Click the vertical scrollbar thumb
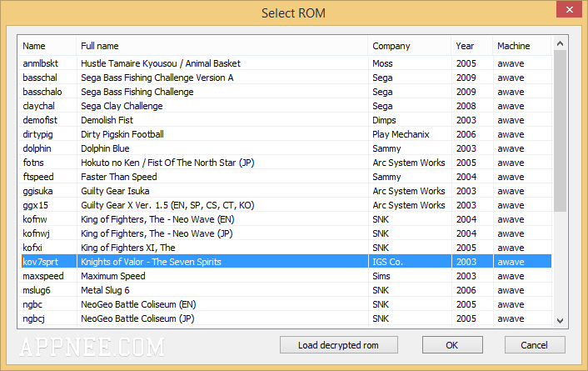The image size is (588, 371). tap(560, 131)
